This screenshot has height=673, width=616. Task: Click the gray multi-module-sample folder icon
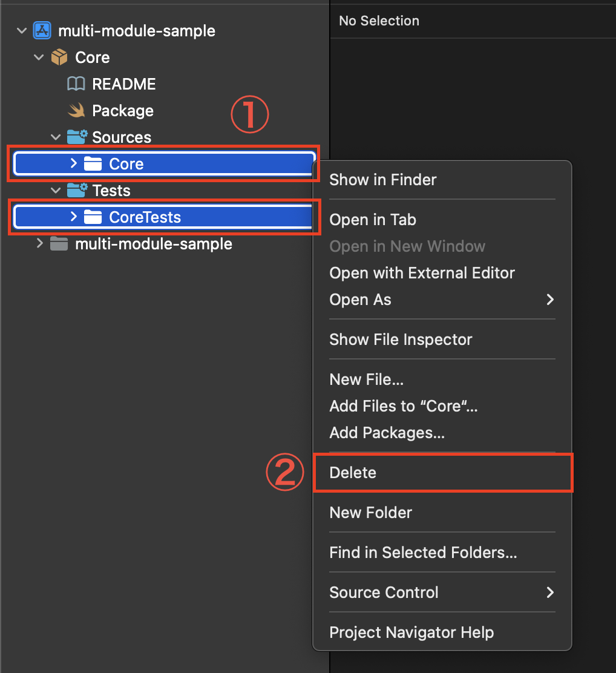(x=59, y=244)
